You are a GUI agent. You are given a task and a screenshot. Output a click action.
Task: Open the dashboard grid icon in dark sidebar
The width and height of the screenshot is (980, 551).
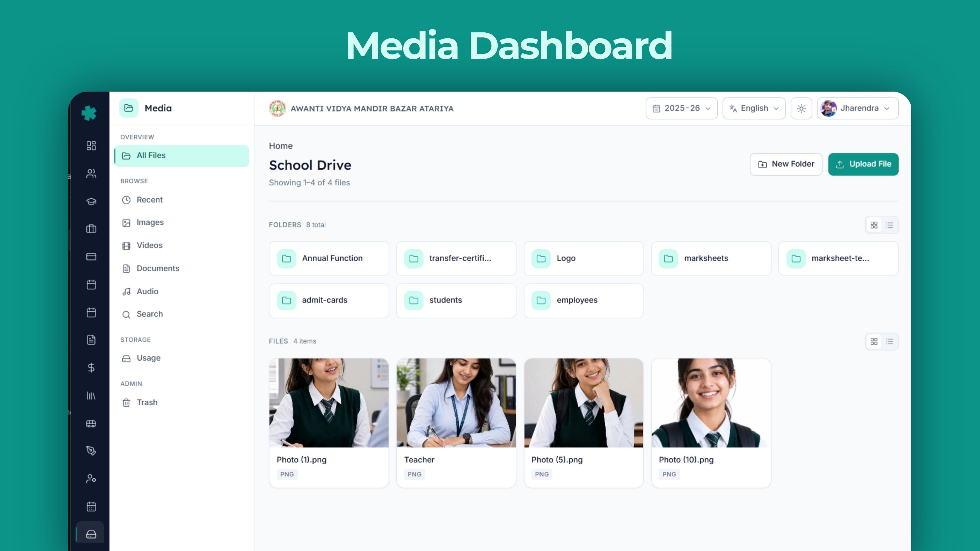pyautogui.click(x=91, y=146)
